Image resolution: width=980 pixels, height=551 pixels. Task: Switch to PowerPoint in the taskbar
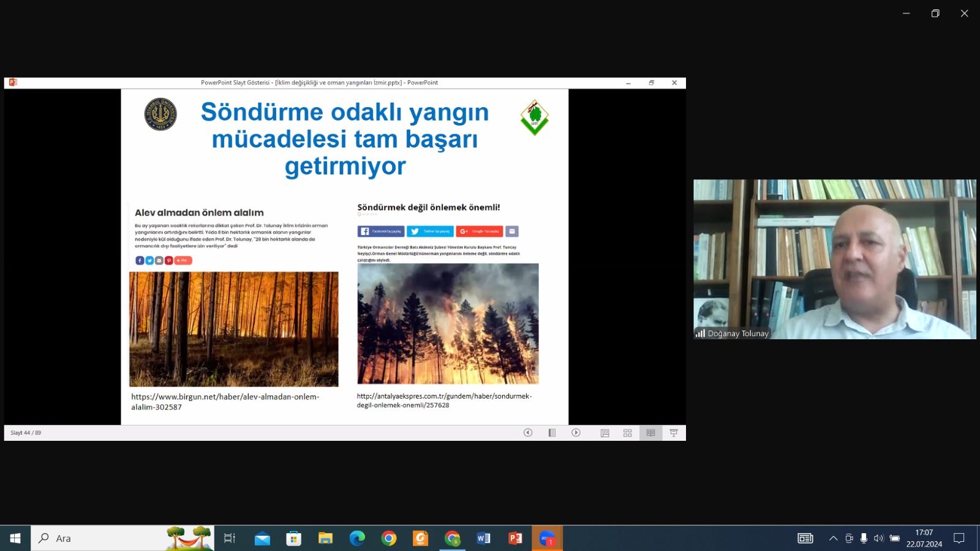click(x=515, y=539)
